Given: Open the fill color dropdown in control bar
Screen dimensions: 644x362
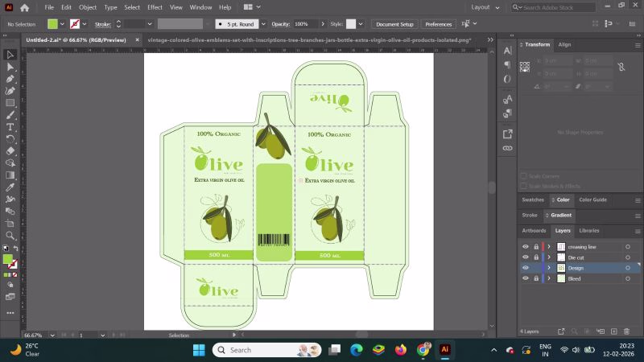Looking at the screenshot, I should point(62,24).
